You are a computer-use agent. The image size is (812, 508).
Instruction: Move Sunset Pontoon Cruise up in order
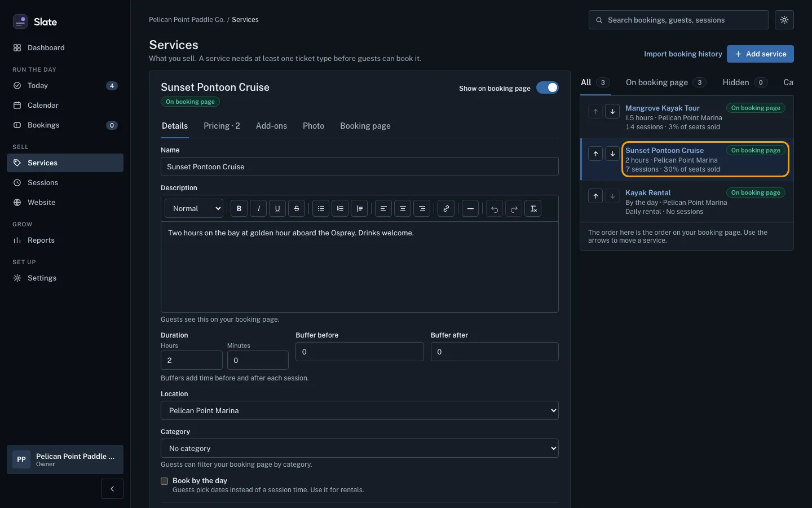tap(595, 154)
